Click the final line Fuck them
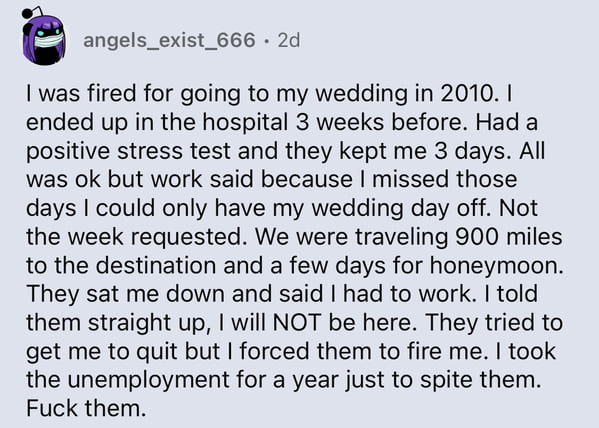Image resolution: width=599 pixels, height=428 pixels. coord(86,408)
